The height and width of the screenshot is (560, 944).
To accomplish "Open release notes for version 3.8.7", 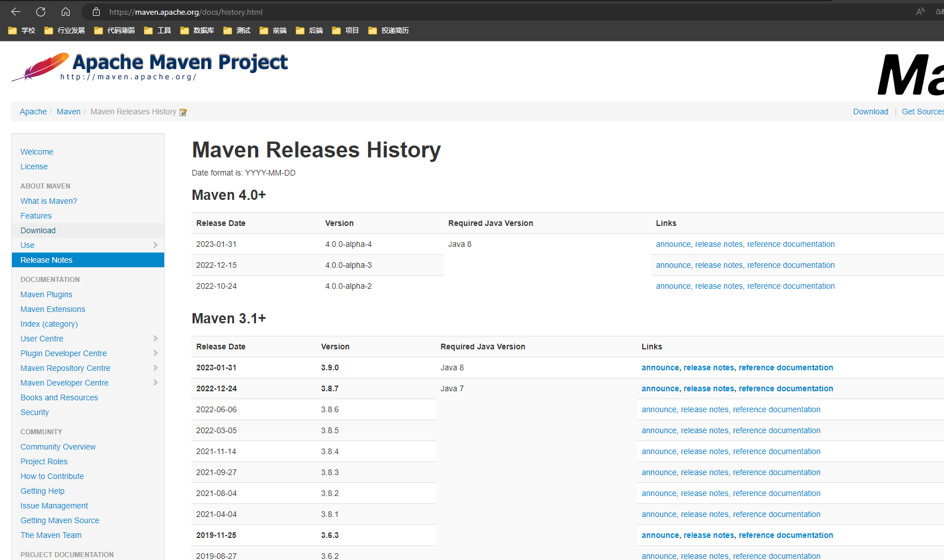I will click(x=709, y=388).
